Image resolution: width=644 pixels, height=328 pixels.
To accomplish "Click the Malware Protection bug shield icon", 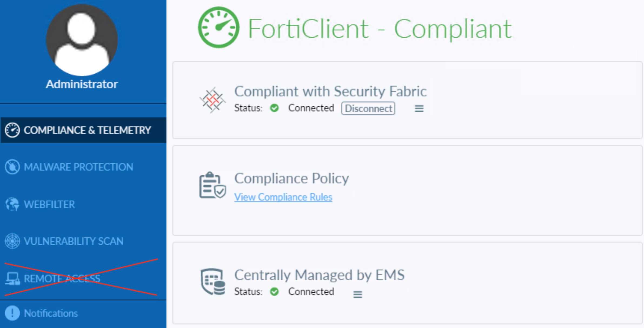I will click(x=12, y=167).
